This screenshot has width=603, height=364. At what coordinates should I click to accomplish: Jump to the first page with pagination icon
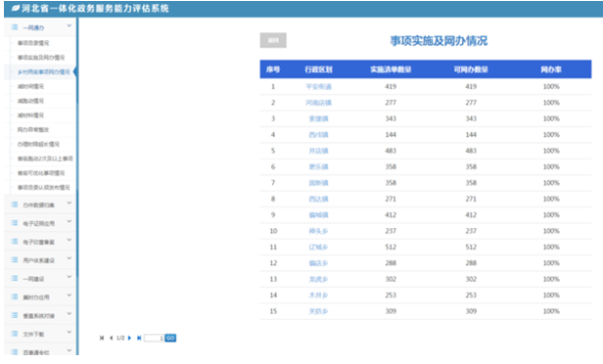[x=102, y=338]
